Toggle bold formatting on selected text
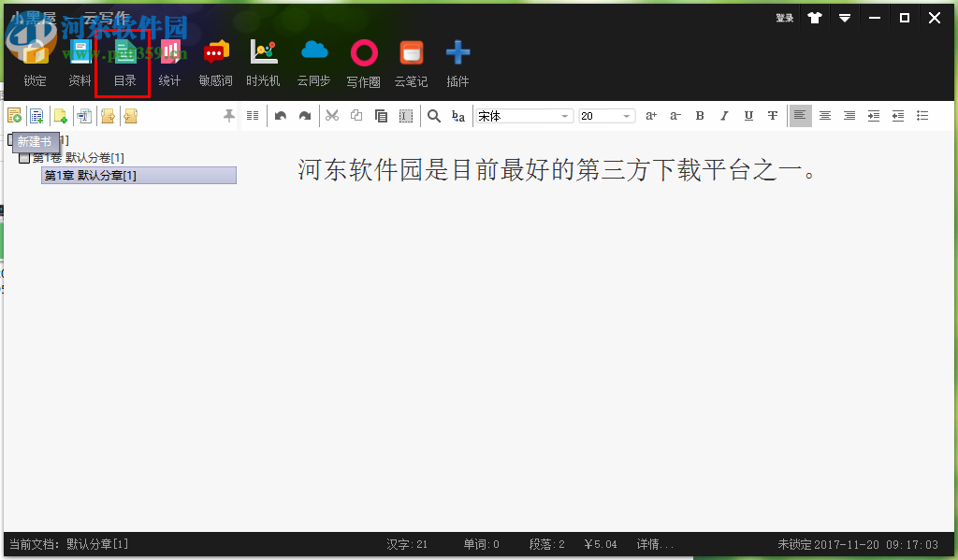This screenshot has height=560, width=958. 700,115
